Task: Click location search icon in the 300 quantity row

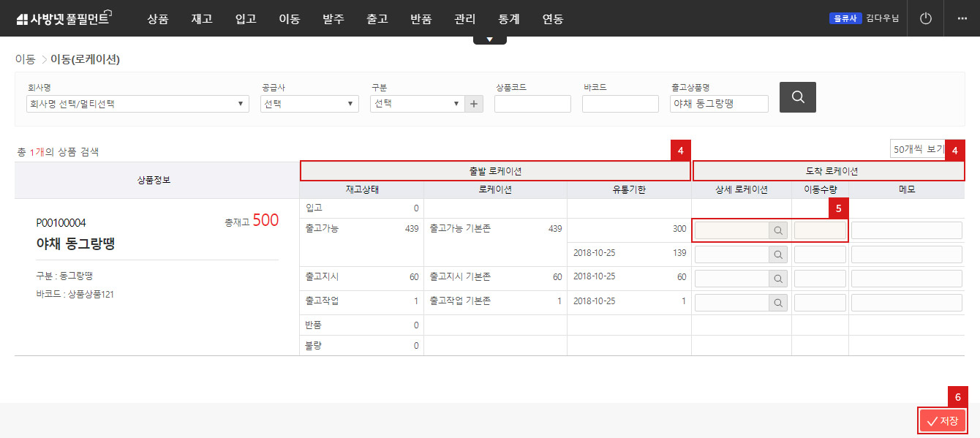Action: coord(778,231)
